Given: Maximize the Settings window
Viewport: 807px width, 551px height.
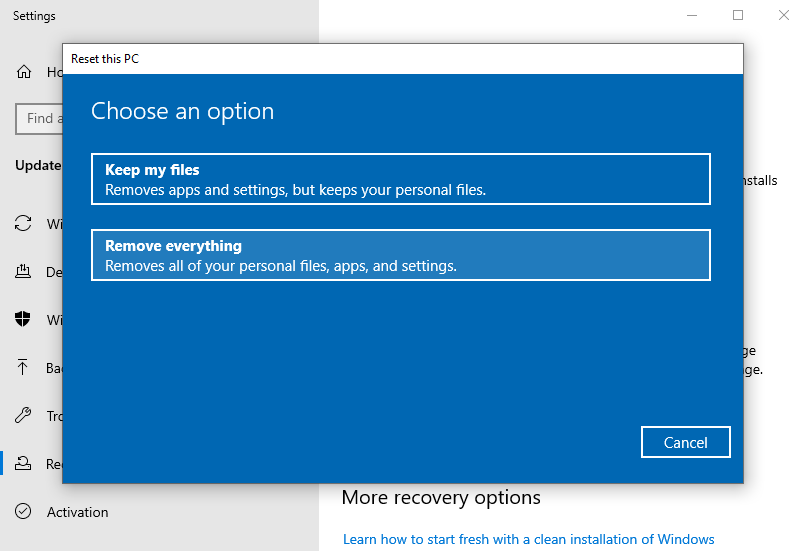Looking at the screenshot, I should click(x=738, y=15).
